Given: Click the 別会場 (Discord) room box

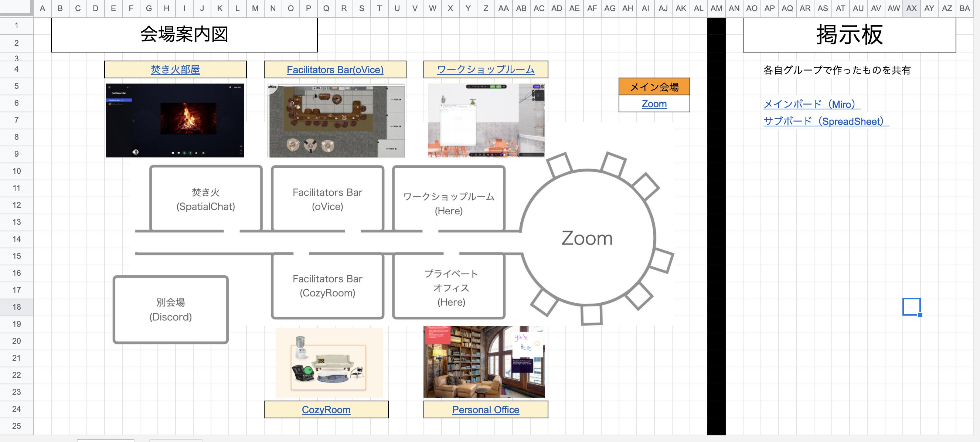Looking at the screenshot, I should point(170,310).
